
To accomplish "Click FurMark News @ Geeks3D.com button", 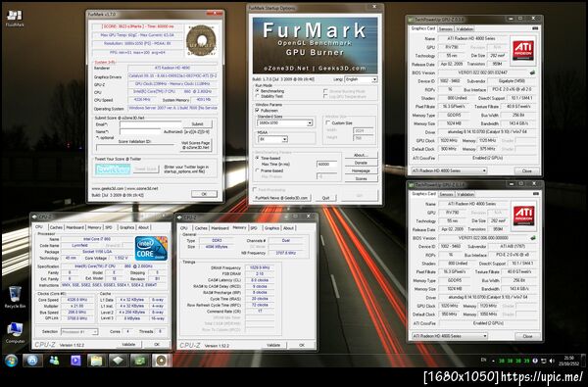I will click(281, 198).
